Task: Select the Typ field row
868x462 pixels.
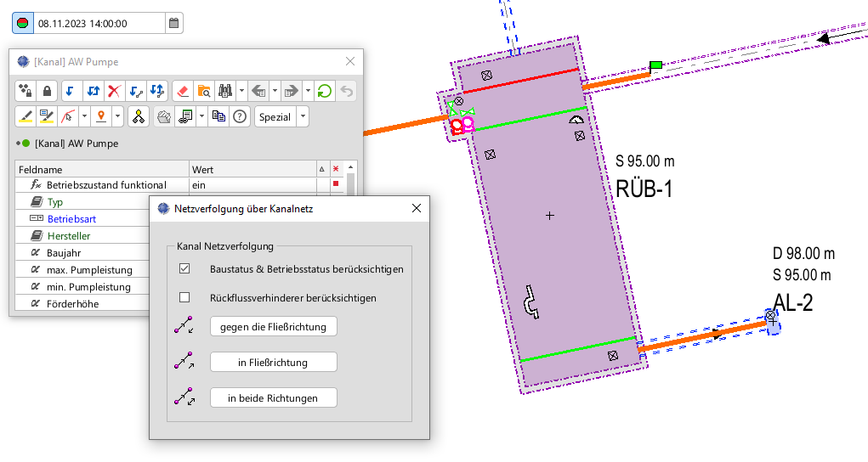Action: point(82,202)
